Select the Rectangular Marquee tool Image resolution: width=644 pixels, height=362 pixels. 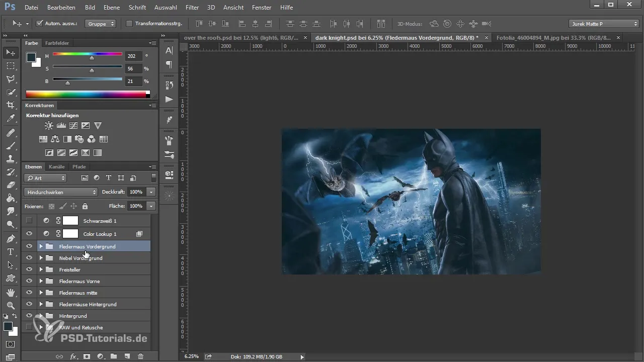coord(11,65)
